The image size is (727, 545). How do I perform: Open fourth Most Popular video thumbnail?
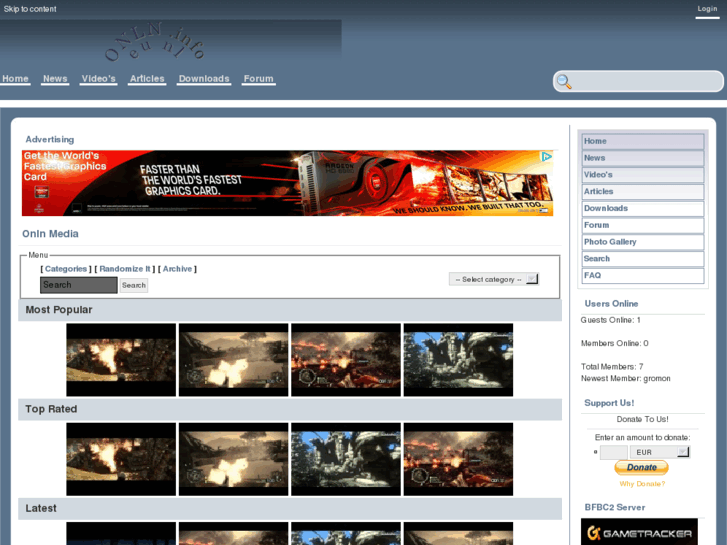click(458, 360)
